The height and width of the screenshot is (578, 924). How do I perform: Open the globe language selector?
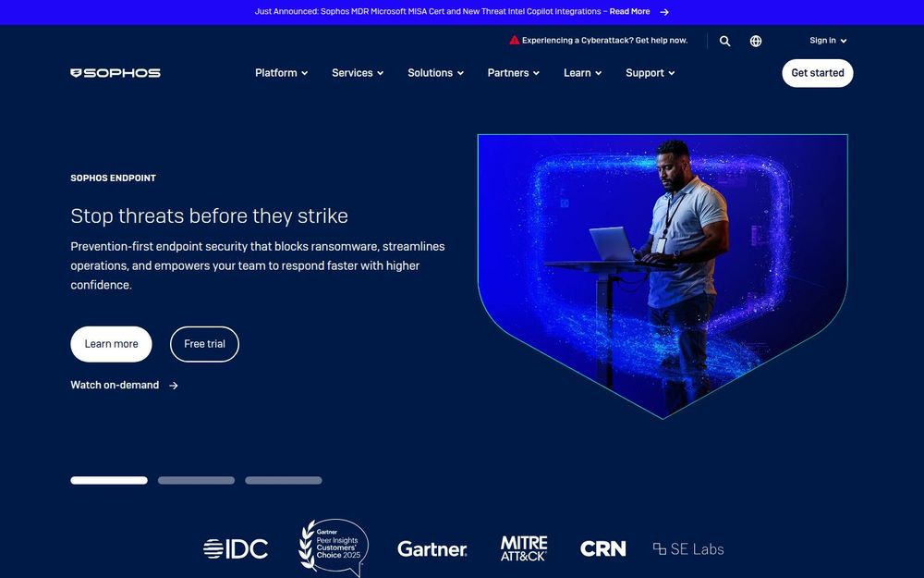pyautogui.click(x=756, y=41)
